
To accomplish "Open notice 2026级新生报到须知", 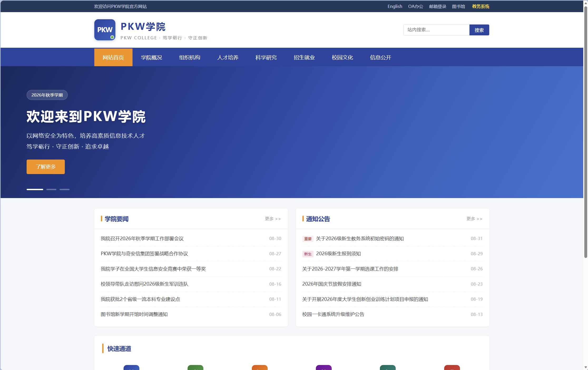I will pos(339,253).
